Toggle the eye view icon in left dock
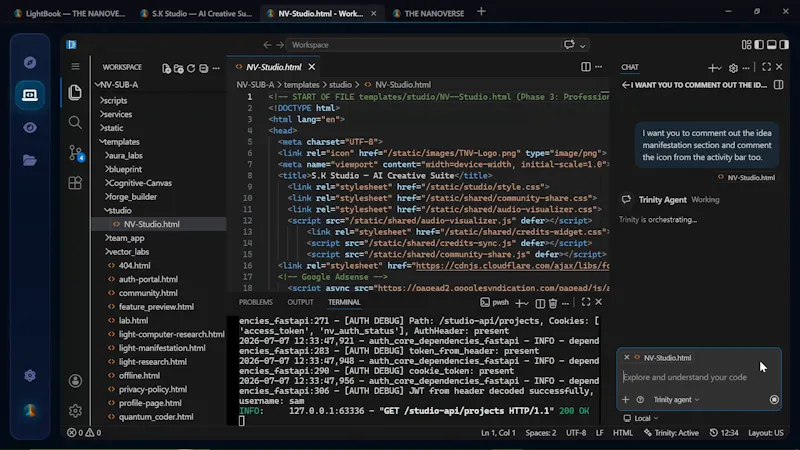Screen dimensions: 800x450 [30, 128]
